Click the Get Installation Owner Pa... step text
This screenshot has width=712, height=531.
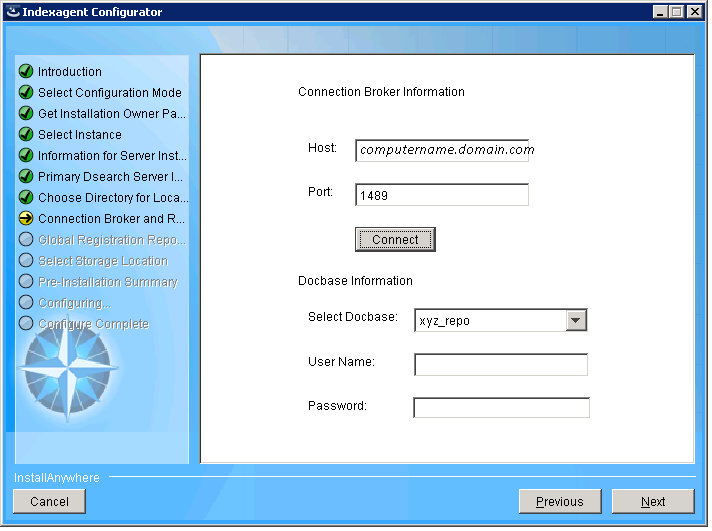click(x=112, y=114)
